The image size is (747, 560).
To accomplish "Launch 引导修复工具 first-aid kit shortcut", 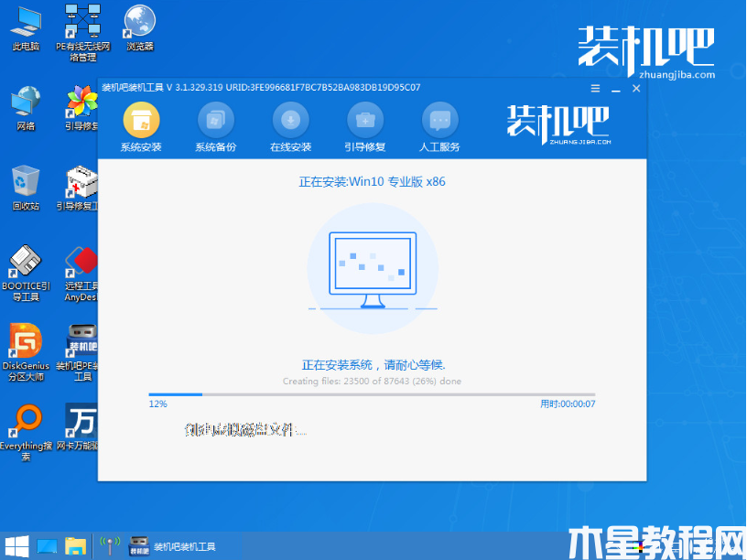I will (x=78, y=188).
